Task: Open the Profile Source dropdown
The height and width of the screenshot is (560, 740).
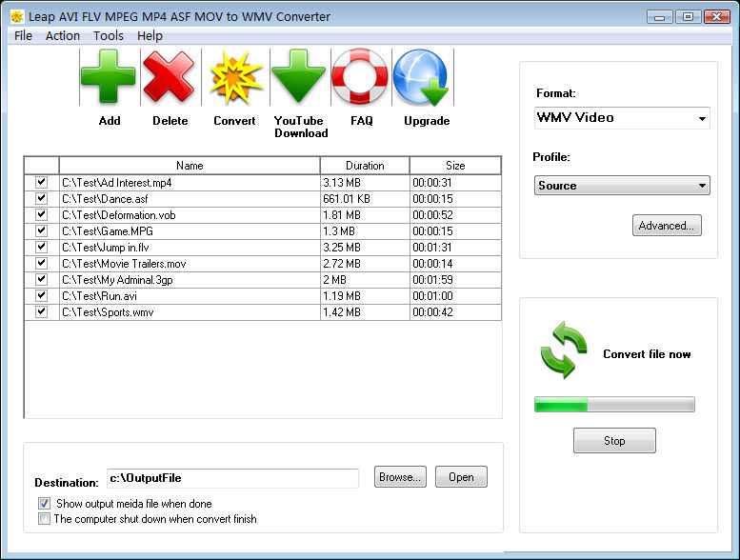Action: (x=622, y=186)
